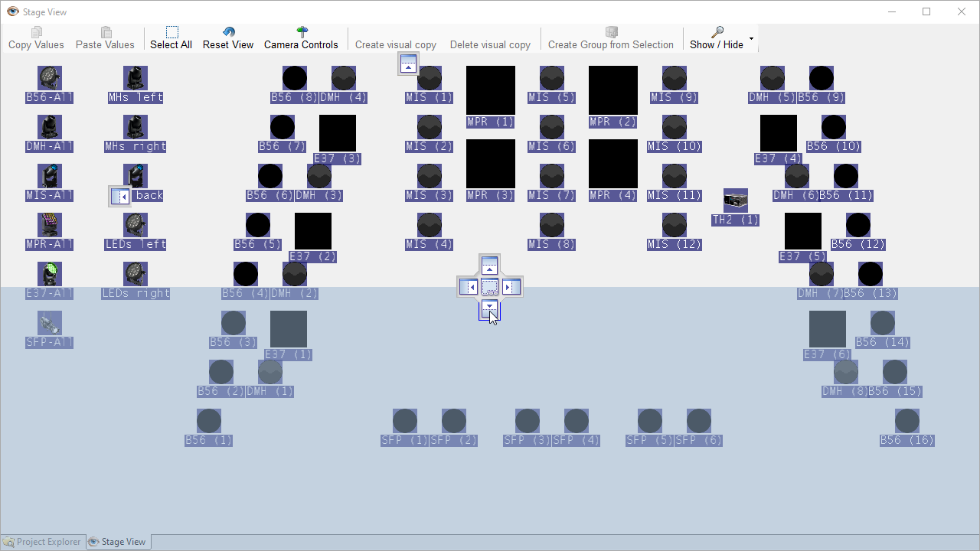Image resolution: width=980 pixels, height=551 pixels.
Task: Select the E37 (3) fixture square
Action: coord(338,133)
